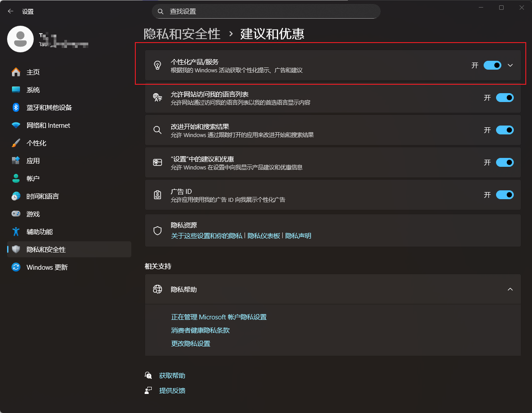Screen dimensions: 532x413
Task: Click the icon beside "设置"中的建议和优惠
Action: point(158,162)
